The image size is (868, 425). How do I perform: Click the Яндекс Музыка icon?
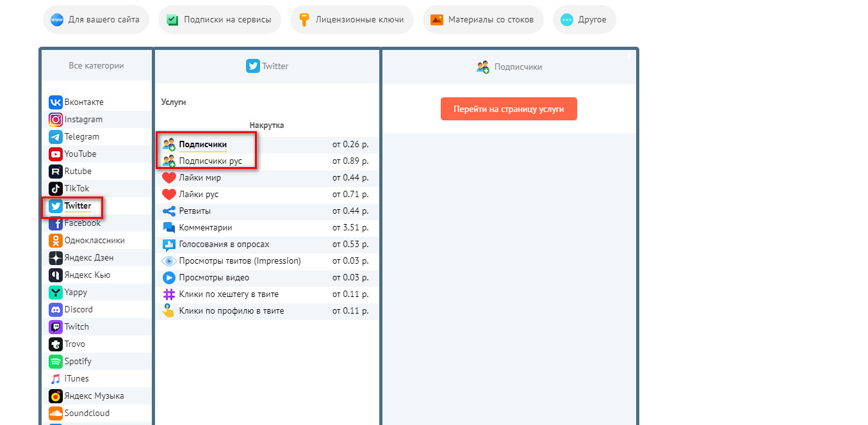pyautogui.click(x=56, y=396)
